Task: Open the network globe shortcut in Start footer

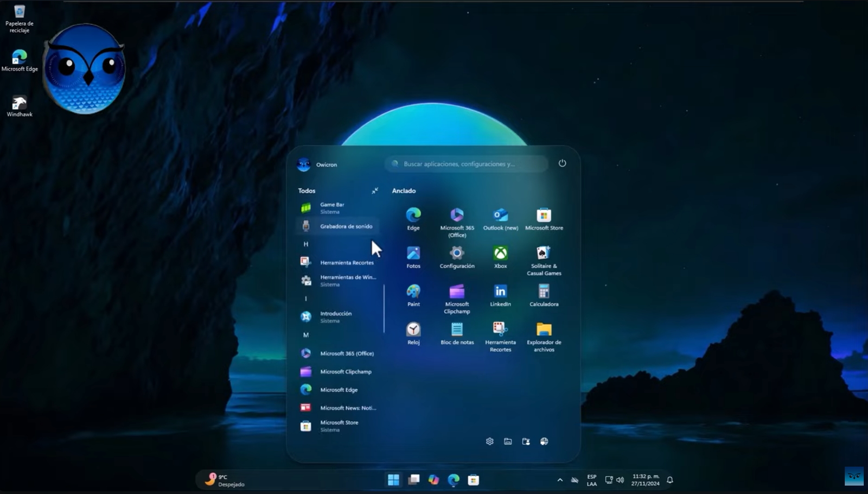Action: click(x=544, y=441)
